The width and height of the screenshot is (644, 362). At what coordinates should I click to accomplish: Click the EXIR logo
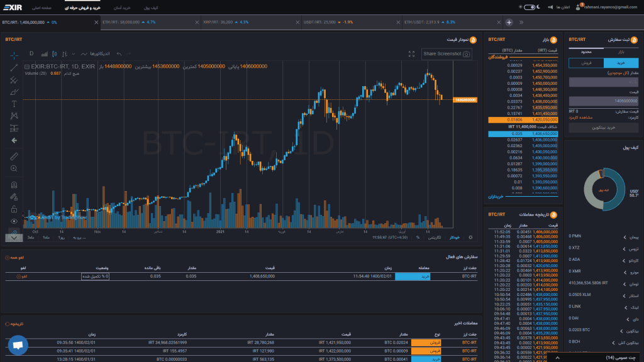13,8
